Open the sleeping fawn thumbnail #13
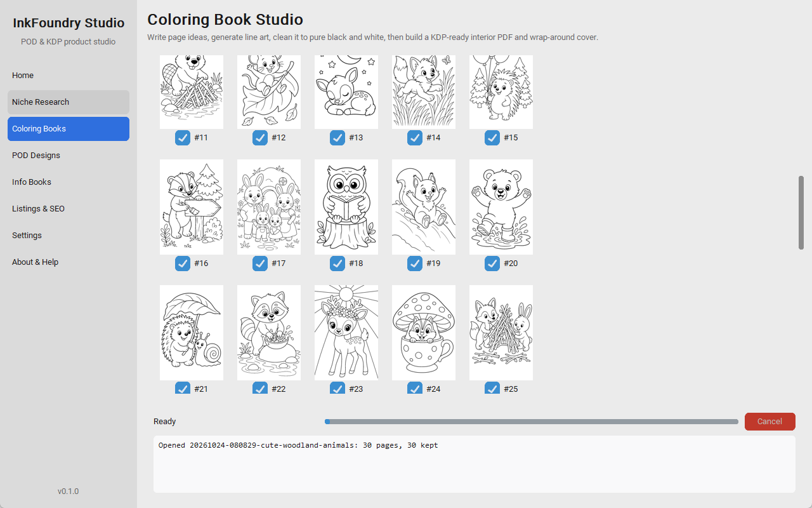The image size is (812, 508). (x=346, y=92)
